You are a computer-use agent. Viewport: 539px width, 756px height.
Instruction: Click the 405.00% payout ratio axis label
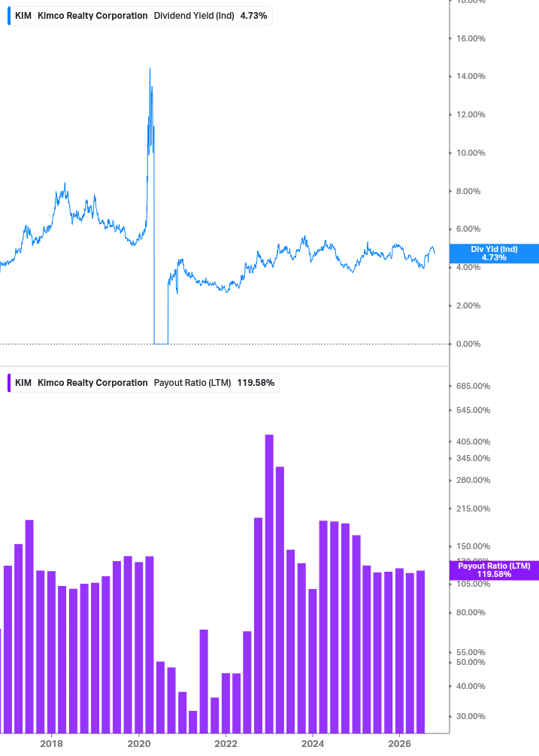click(x=473, y=442)
